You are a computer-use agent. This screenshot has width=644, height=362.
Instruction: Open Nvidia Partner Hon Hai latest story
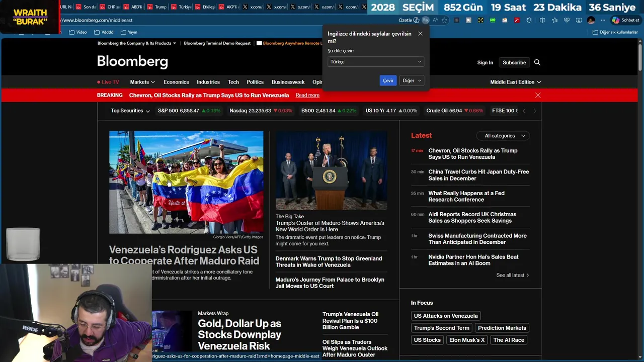[473, 260]
